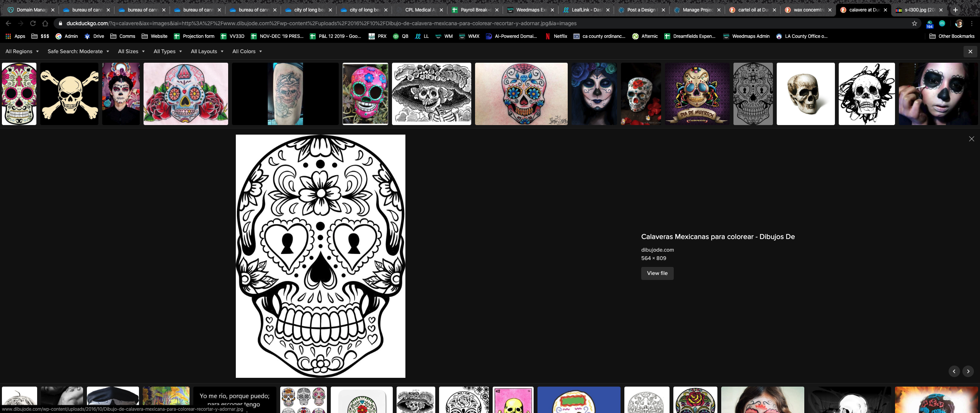Click the browser reload icon
This screenshot has height=413, width=980.
click(33, 23)
